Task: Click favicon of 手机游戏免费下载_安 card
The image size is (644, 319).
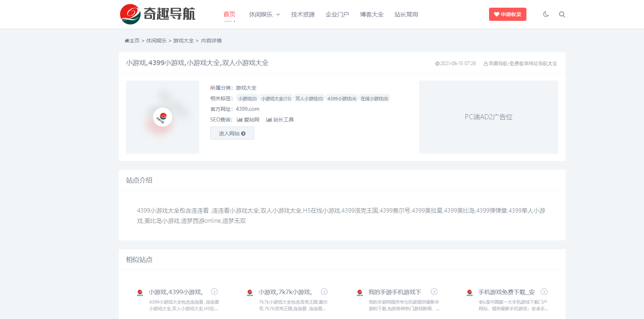Action: (x=470, y=292)
